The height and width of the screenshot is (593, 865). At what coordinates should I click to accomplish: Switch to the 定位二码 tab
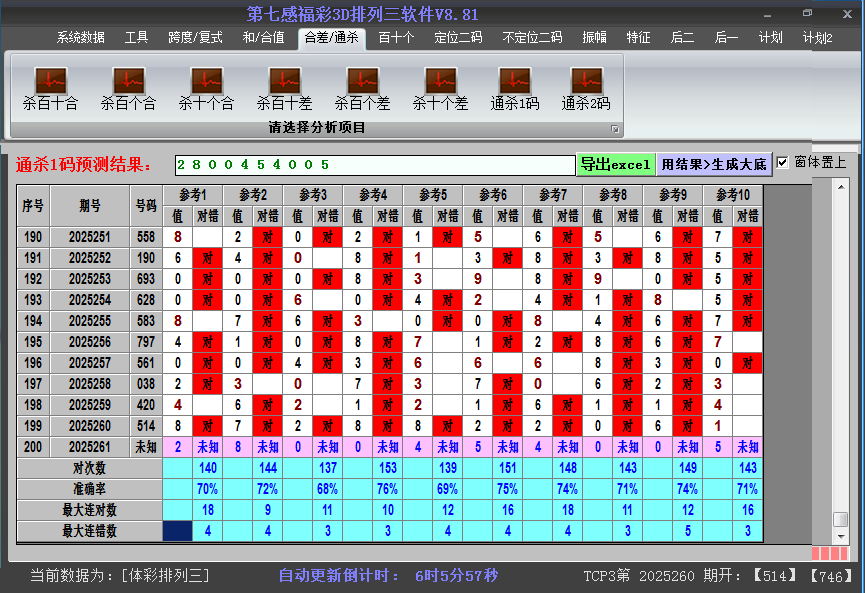[x=458, y=38]
